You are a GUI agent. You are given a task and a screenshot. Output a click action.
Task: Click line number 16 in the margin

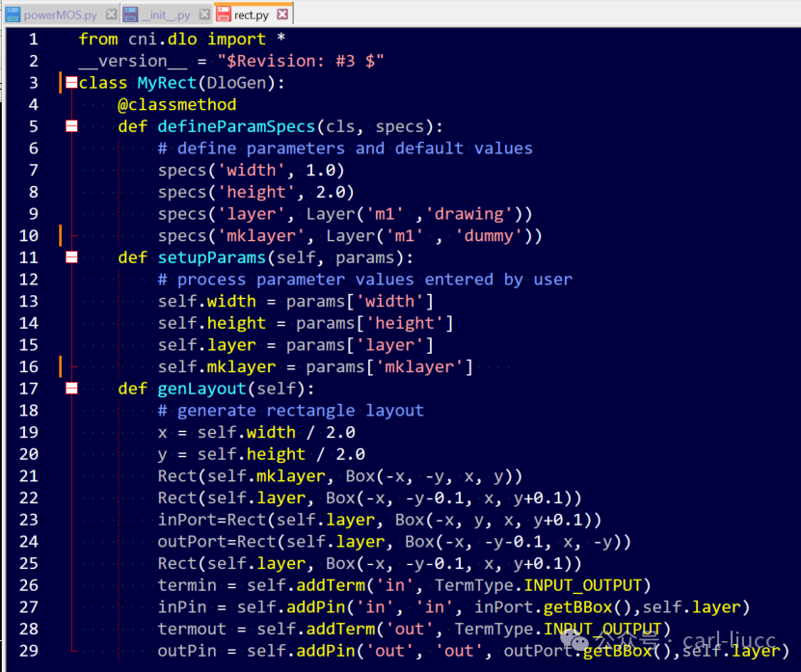[29, 367]
